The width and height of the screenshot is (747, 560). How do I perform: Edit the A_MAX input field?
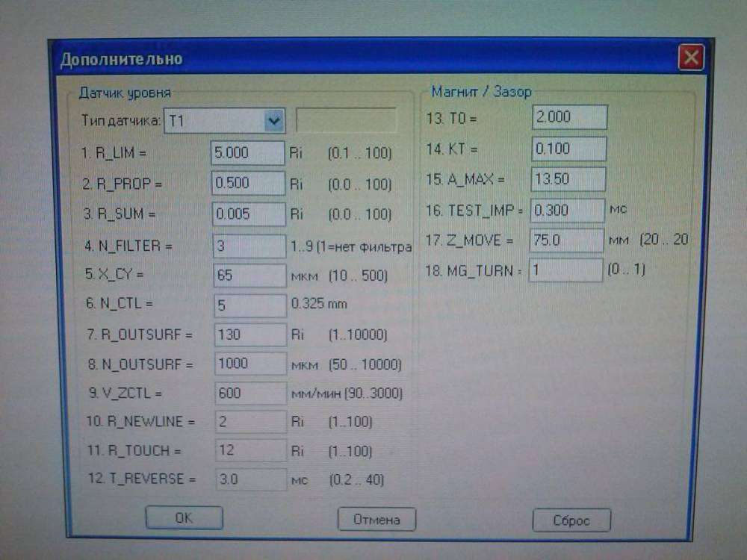568,179
